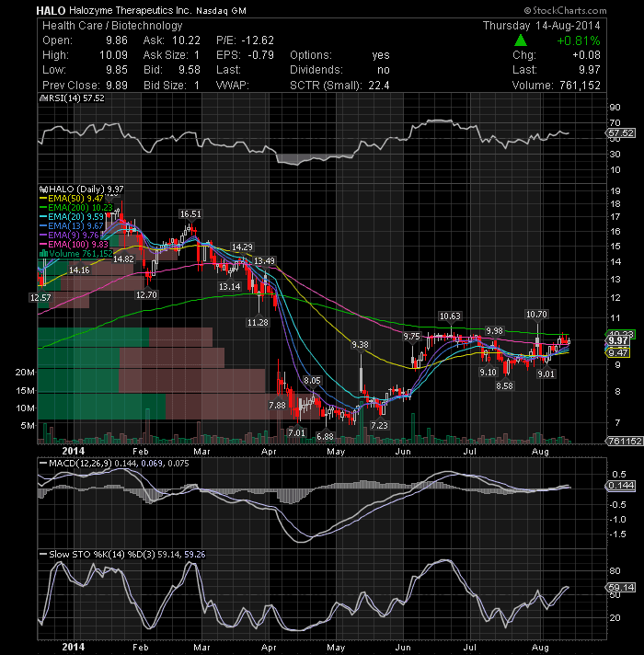Screen dimensions: 644x655
Task: Click the +0.81% percent change value
Action: 579,40
